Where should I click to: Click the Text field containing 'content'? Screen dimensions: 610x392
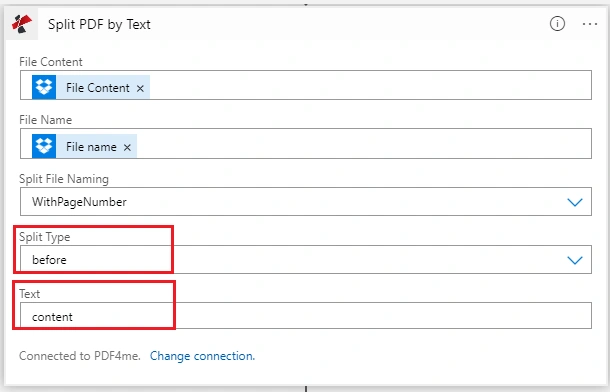coord(306,316)
